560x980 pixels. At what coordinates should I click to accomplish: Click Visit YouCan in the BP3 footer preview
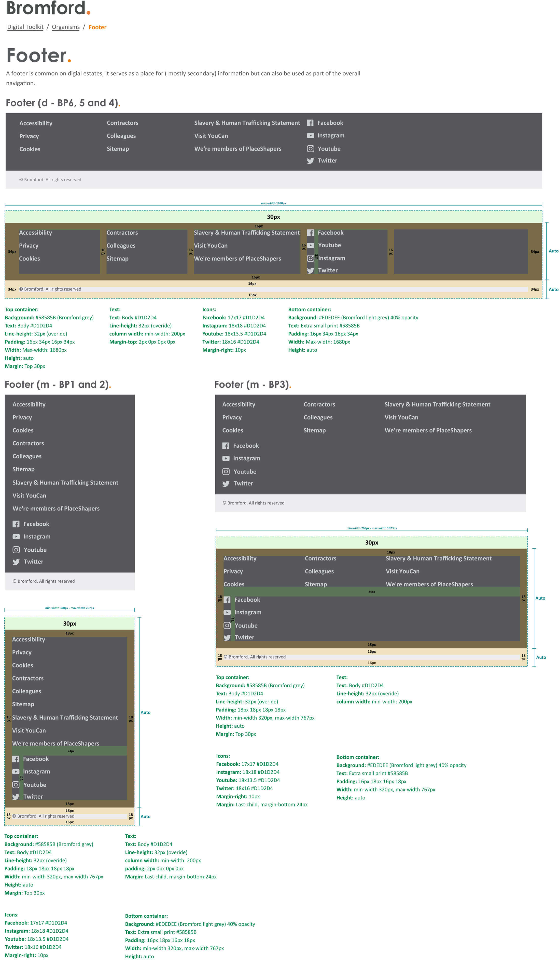coord(401,417)
